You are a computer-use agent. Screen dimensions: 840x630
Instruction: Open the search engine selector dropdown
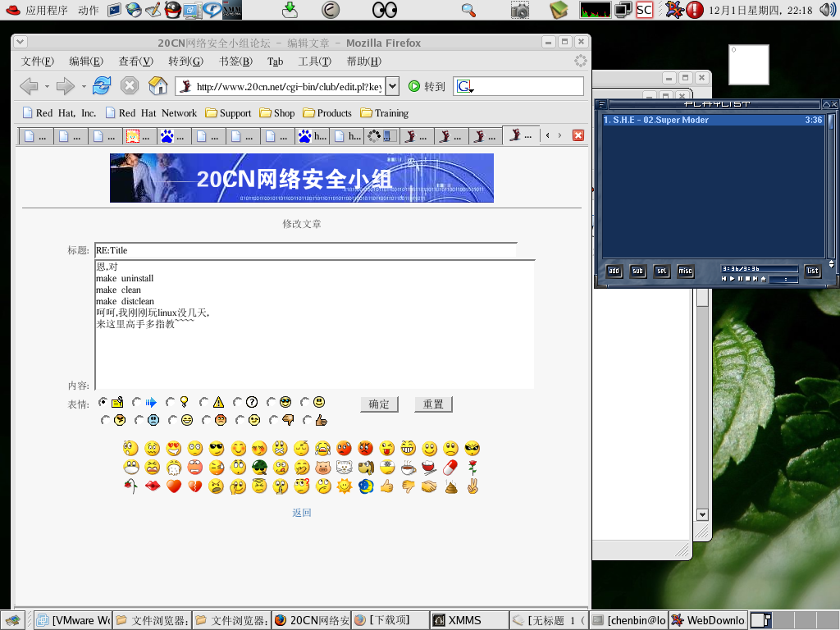tap(465, 86)
